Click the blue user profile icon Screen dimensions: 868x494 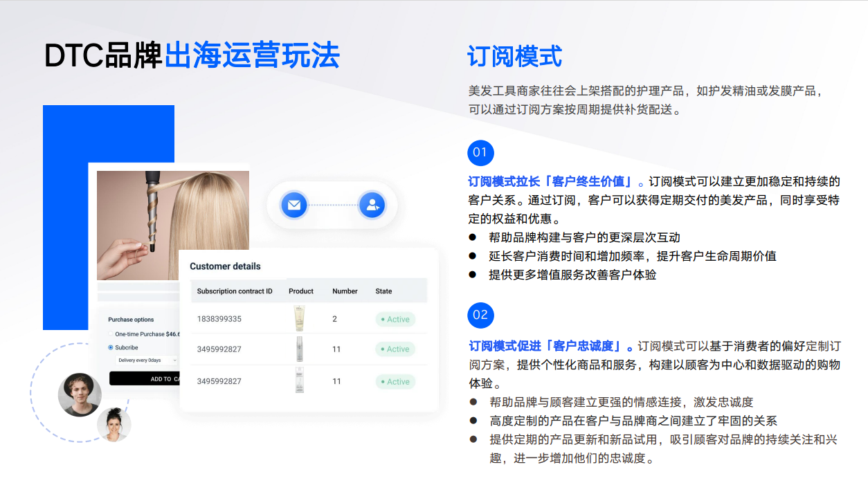click(x=372, y=205)
